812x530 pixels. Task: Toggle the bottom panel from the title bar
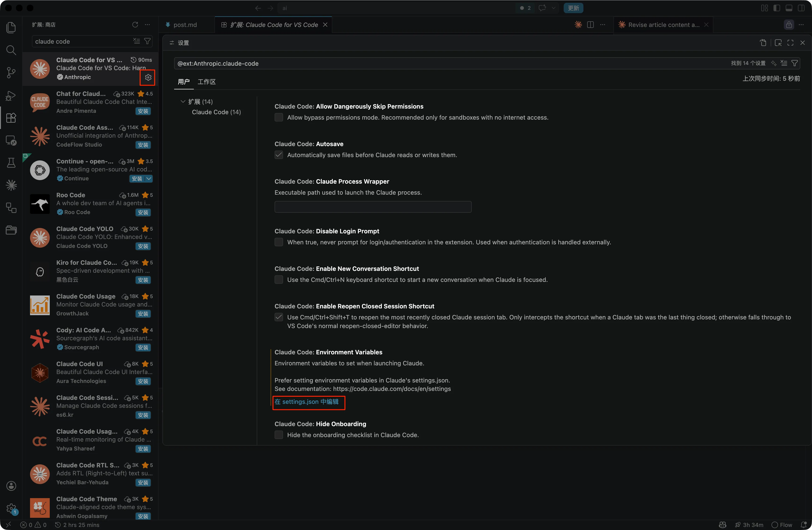(789, 8)
